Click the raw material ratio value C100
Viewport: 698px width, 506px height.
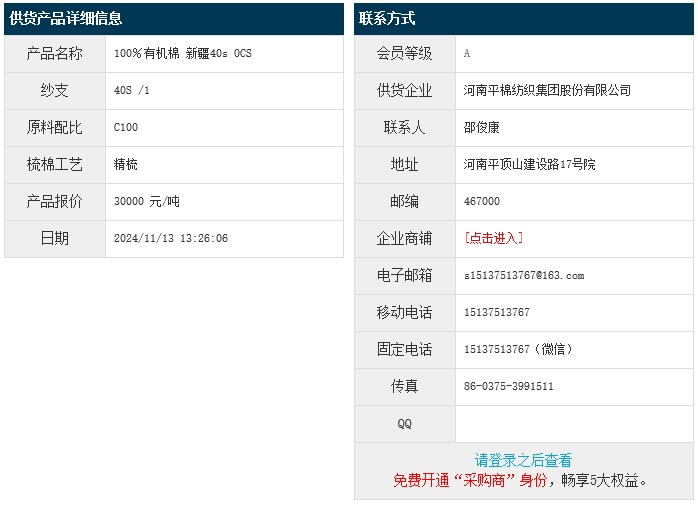pyautogui.click(x=126, y=127)
